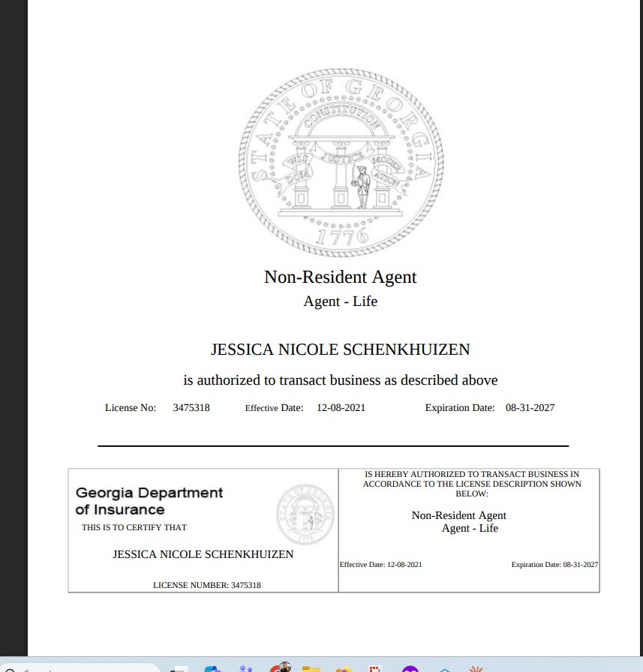This screenshot has width=643, height=672.
Task: Click the "Non-Resident Agent" heading
Action: 341,277
